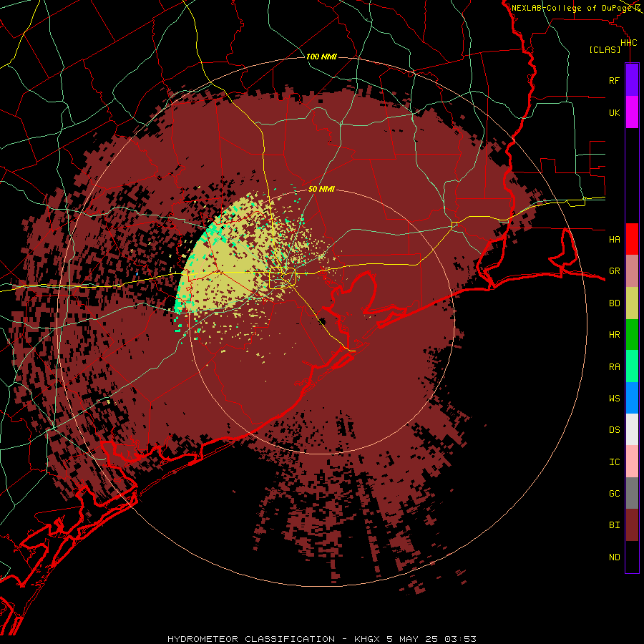Click the RF legend label
The height and width of the screenshot is (644, 644).
point(614,80)
